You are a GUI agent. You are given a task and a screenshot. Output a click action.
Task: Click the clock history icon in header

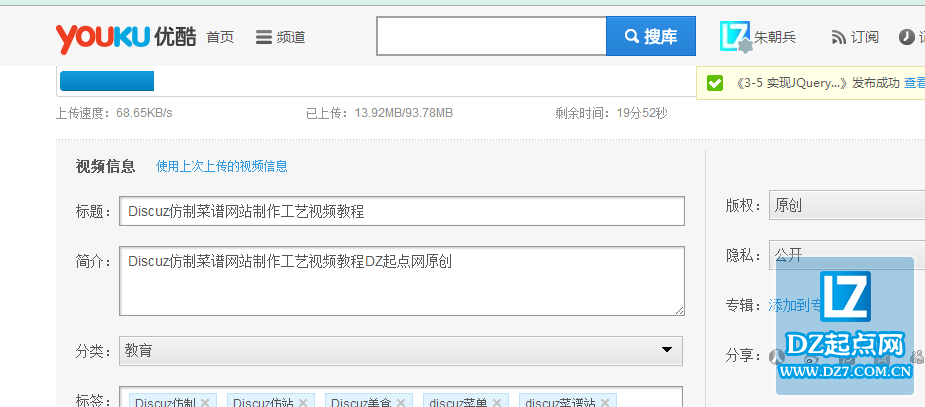[906, 37]
